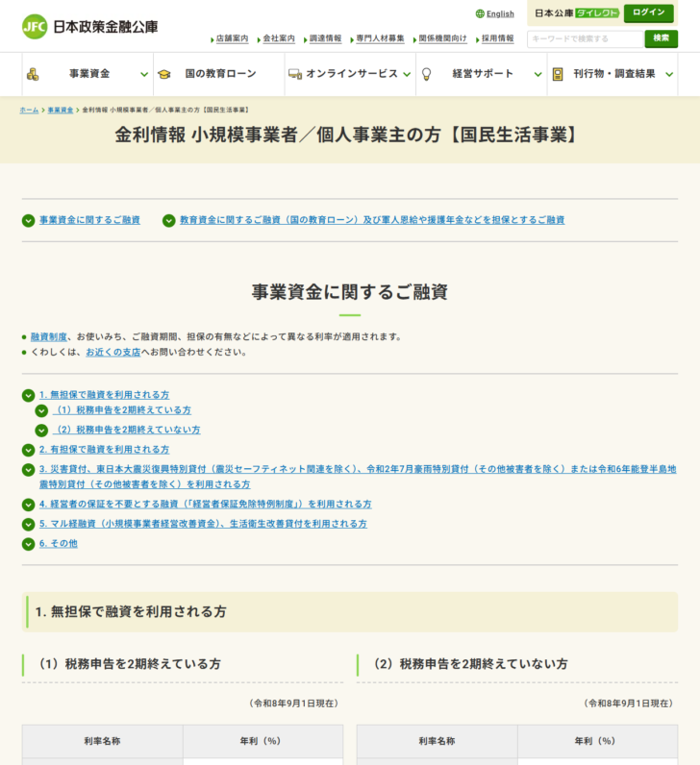The width and height of the screenshot is (700, 765).
Task: Click green arrow icon beside 教育資金に関するご融資 link
Action: click(x=169, y=220)
